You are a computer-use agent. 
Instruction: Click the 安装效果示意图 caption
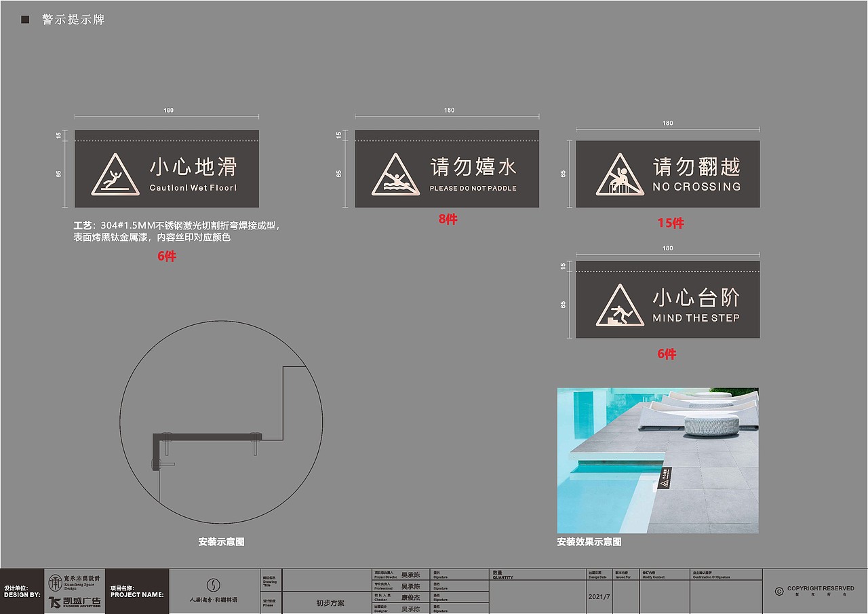(589, 542)
